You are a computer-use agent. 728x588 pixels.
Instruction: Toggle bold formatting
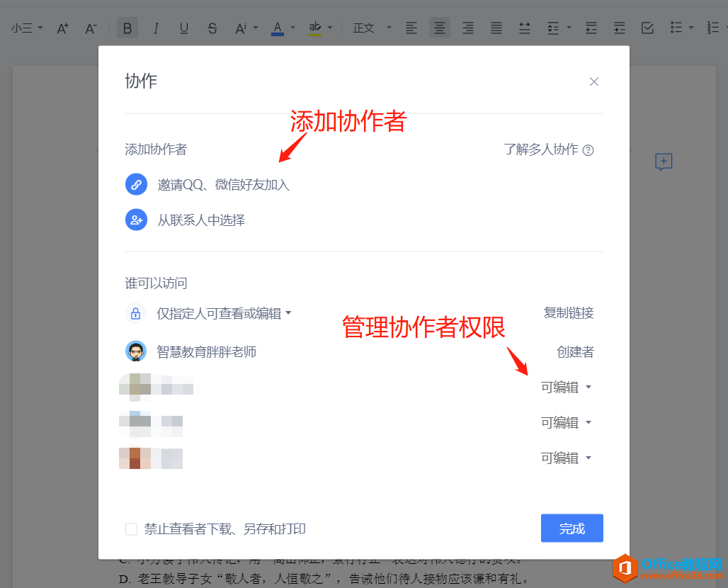tap(127, 28)
